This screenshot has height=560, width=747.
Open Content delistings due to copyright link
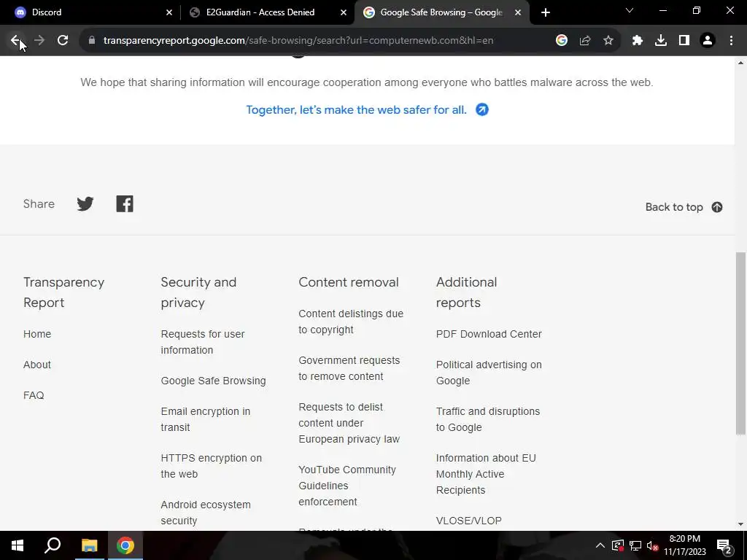tap(351, 322)
